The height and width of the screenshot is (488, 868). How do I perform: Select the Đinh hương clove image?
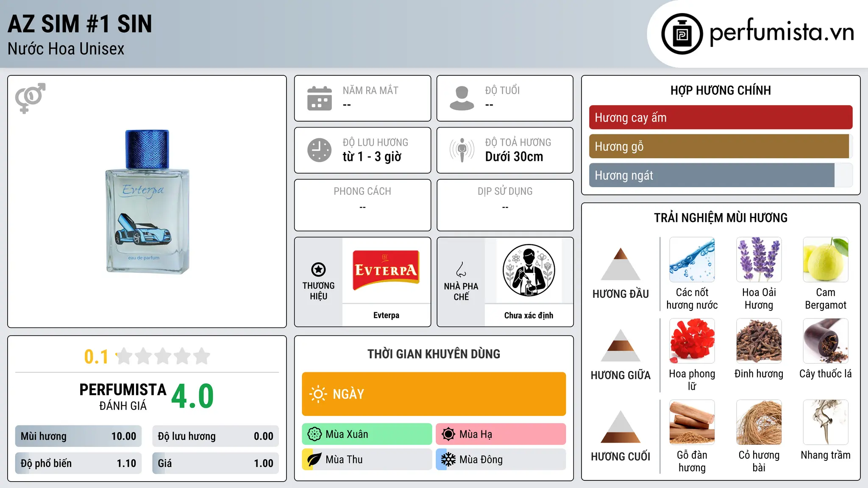759,341
